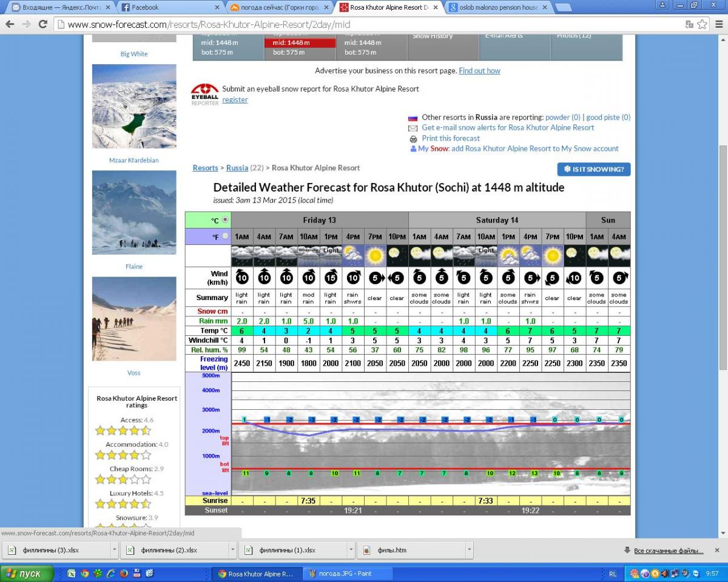Viewport: 728px width, 582px height.
Task: Open the Snow History tab
Action: pyautogui.click(x=444, y=46)
